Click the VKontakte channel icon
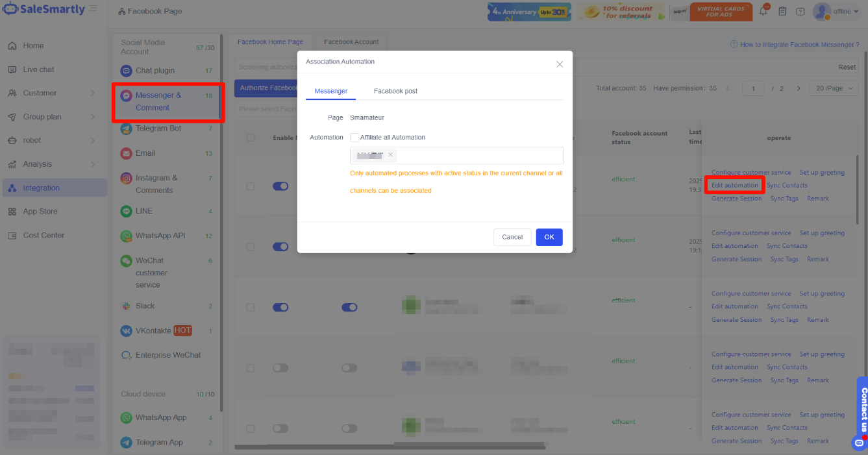 [126, 330]
